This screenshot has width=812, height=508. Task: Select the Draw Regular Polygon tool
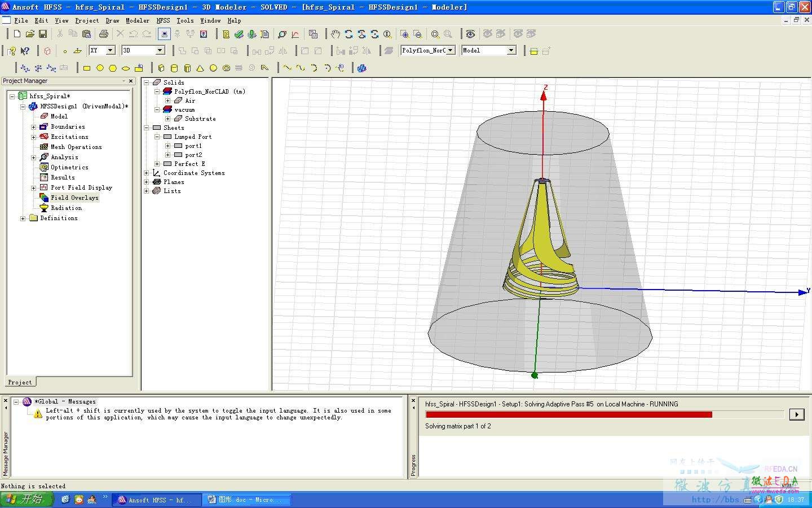tap(113, 68)
